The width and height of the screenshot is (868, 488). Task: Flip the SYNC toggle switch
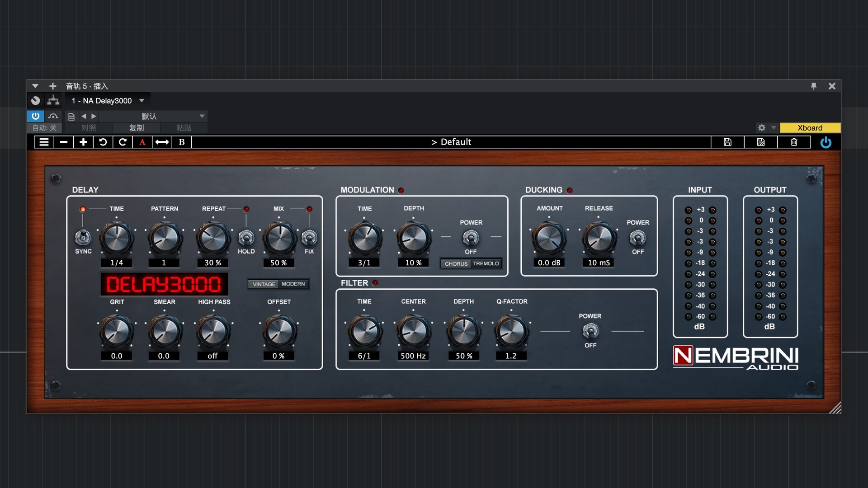coord(83,237)
